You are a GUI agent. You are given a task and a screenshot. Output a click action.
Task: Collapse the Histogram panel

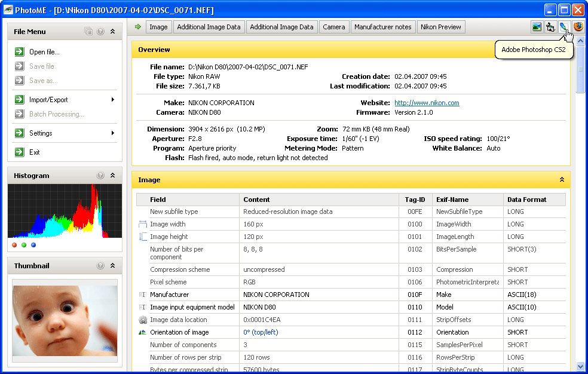(112, 176)
